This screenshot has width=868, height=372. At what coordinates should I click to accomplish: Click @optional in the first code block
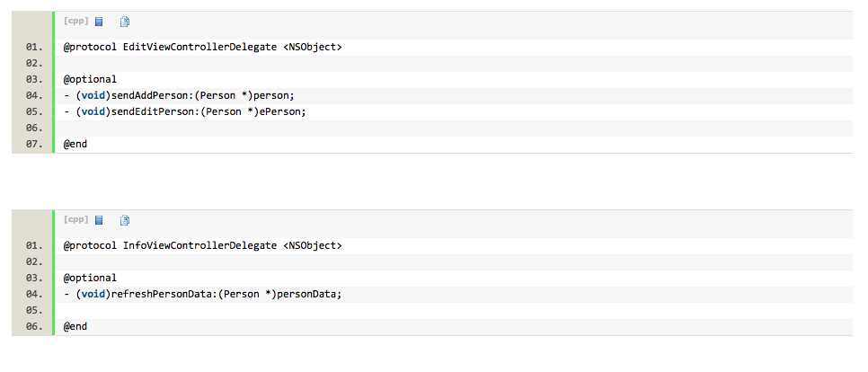click(90, 80)
